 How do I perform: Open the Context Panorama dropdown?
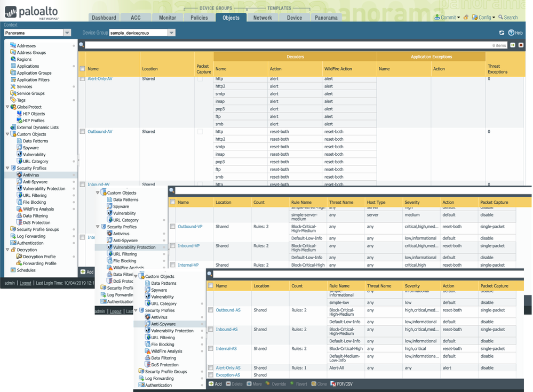coord(67,33)
